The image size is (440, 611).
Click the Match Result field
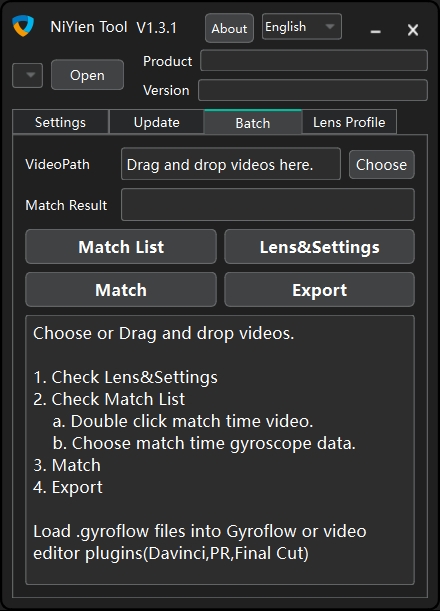point(268,205)
